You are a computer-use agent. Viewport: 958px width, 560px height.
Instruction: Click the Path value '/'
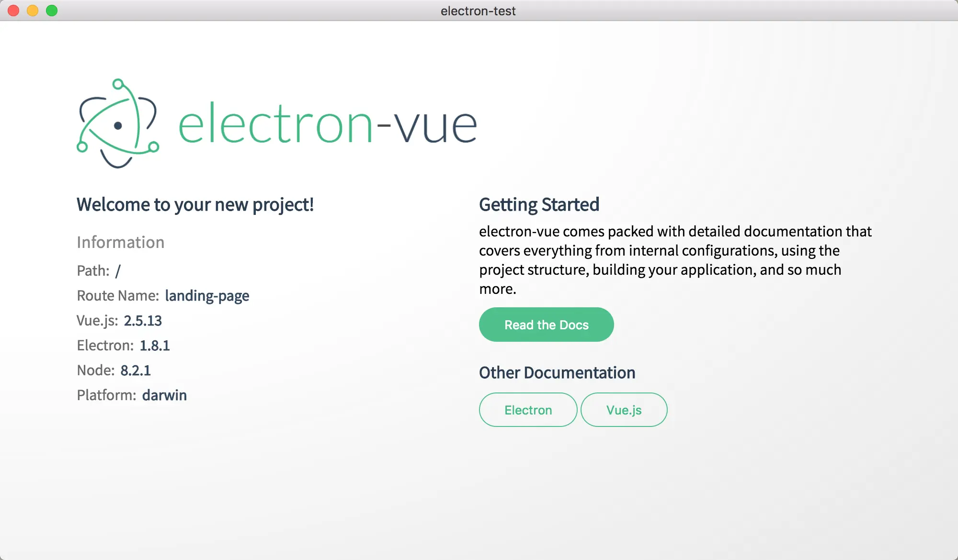[118, 271]
